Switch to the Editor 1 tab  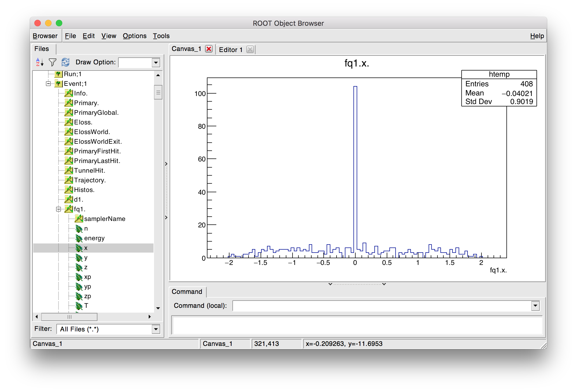231,50
